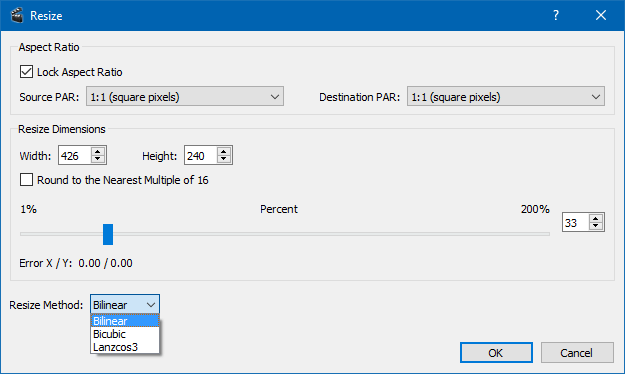This screenshot has height=374, width=625.
Task: Click the Cancel button
Action: [x=577, y=353]
